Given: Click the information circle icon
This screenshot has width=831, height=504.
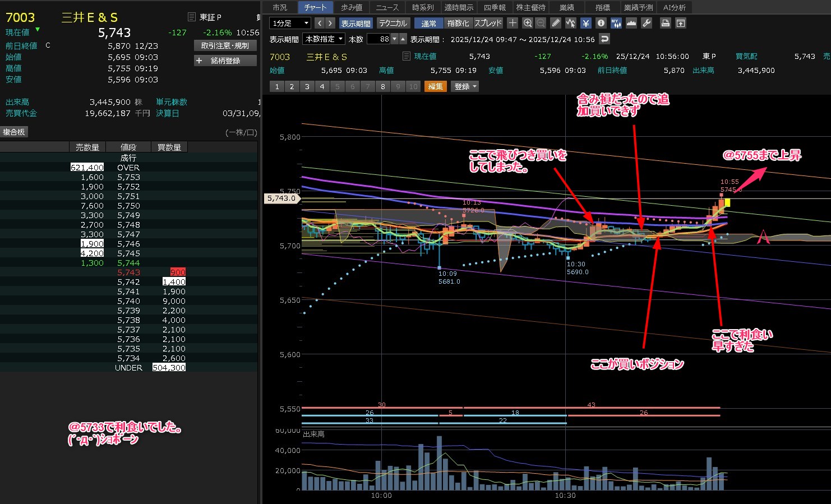Looking at the screenshot, I should [x=601, y=23].
